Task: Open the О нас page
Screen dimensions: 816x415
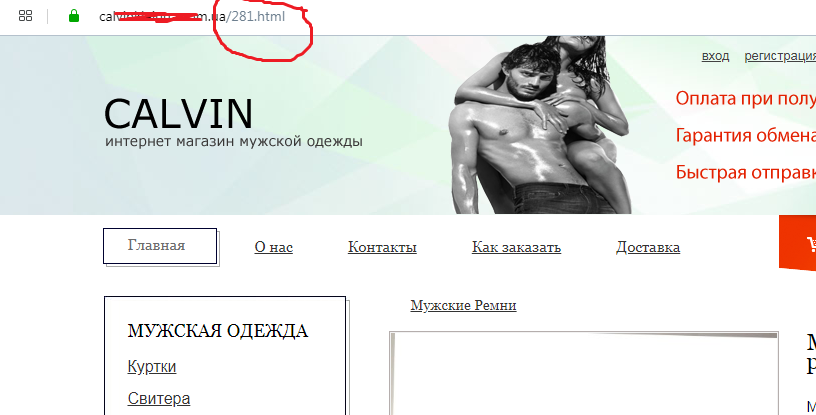Action: pyautogui.click(x=274, y=247)
